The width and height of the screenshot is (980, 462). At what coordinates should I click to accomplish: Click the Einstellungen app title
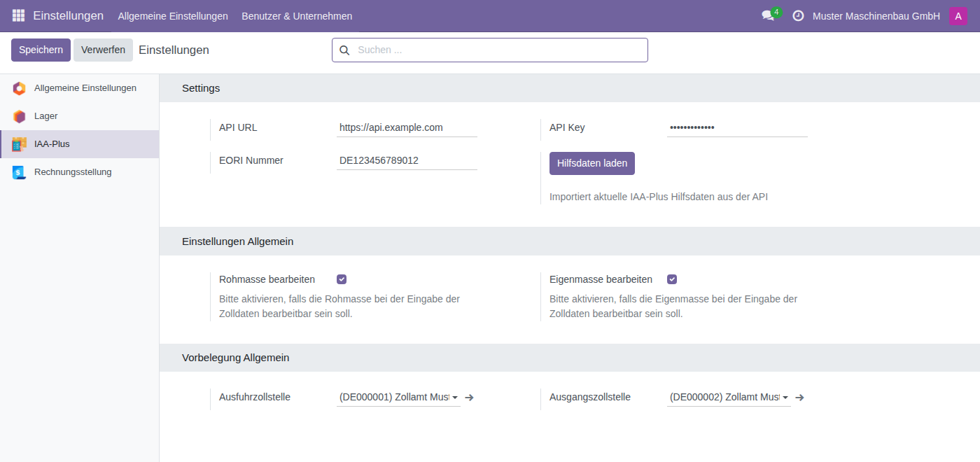click(69, 15)
